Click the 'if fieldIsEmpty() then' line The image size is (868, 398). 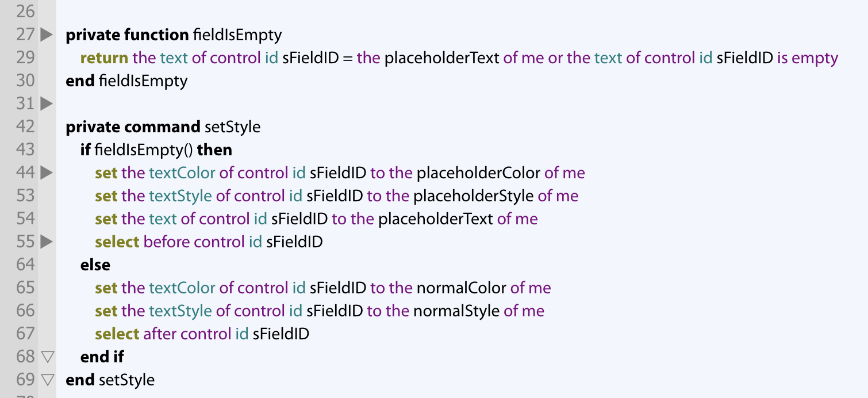click(156, 150)
